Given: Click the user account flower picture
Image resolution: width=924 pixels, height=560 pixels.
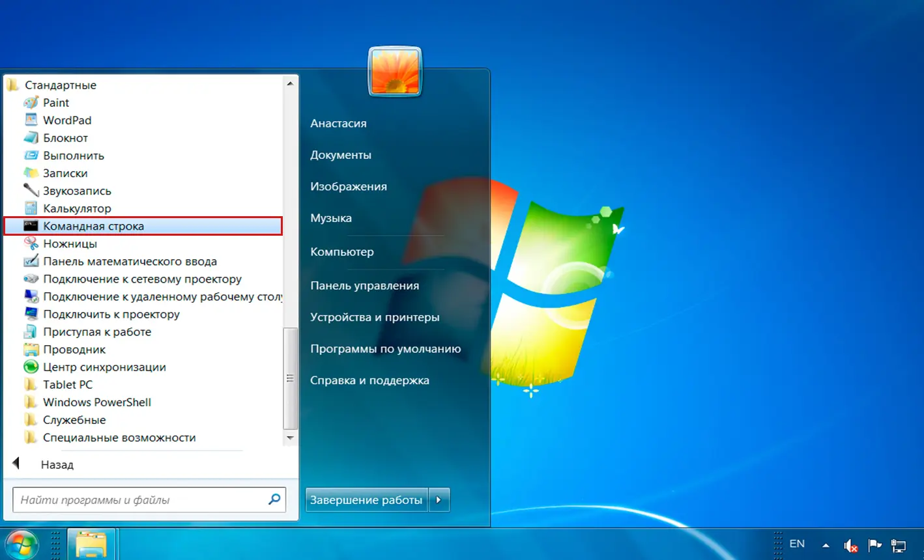Looking at the screenshot, I should [395, 72].
